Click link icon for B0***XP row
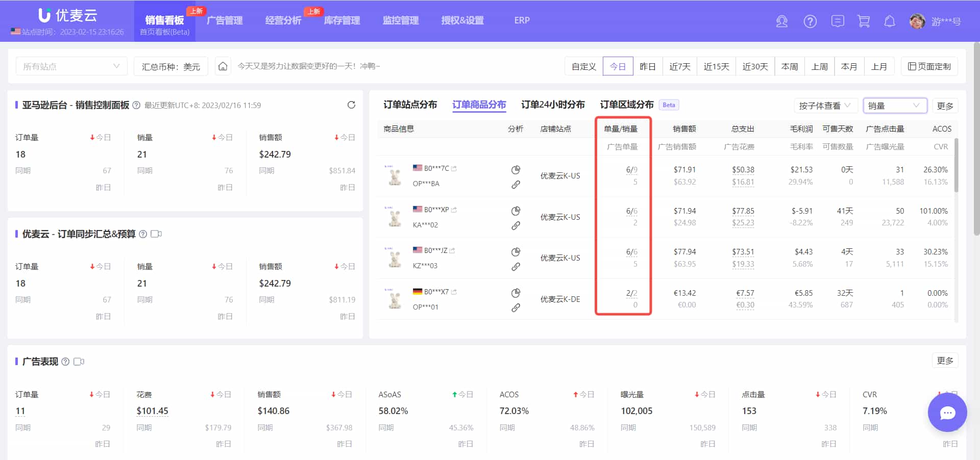The image size is (980, 460). click(516, 225)
